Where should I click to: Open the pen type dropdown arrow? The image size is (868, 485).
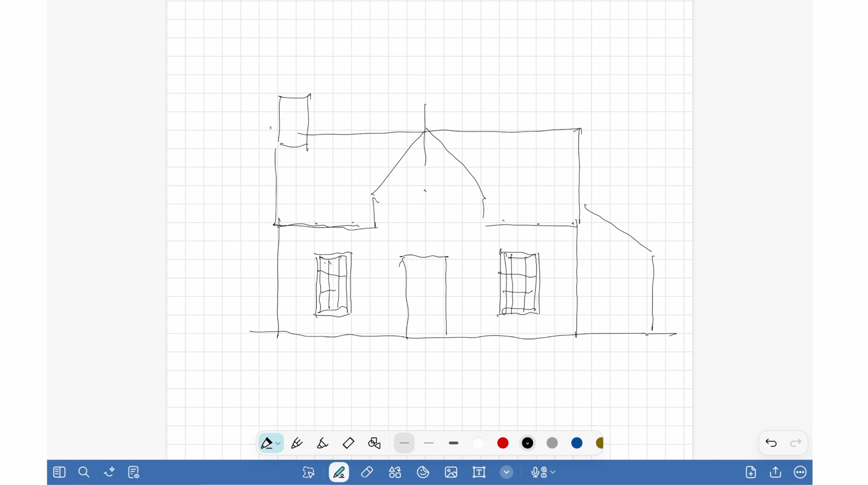point(278,443)
